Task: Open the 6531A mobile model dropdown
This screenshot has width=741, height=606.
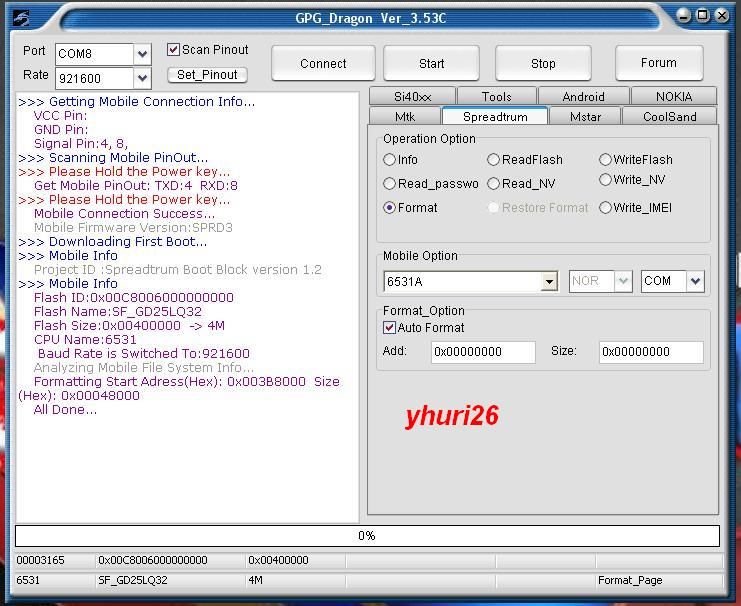Action: [x=549, y=282]
